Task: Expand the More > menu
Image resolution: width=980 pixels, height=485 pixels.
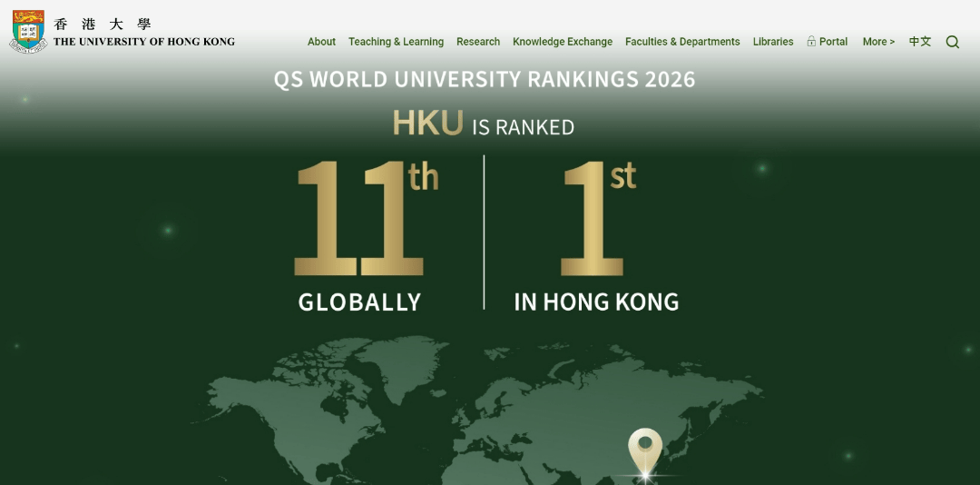Action: (x=877, y=42)
